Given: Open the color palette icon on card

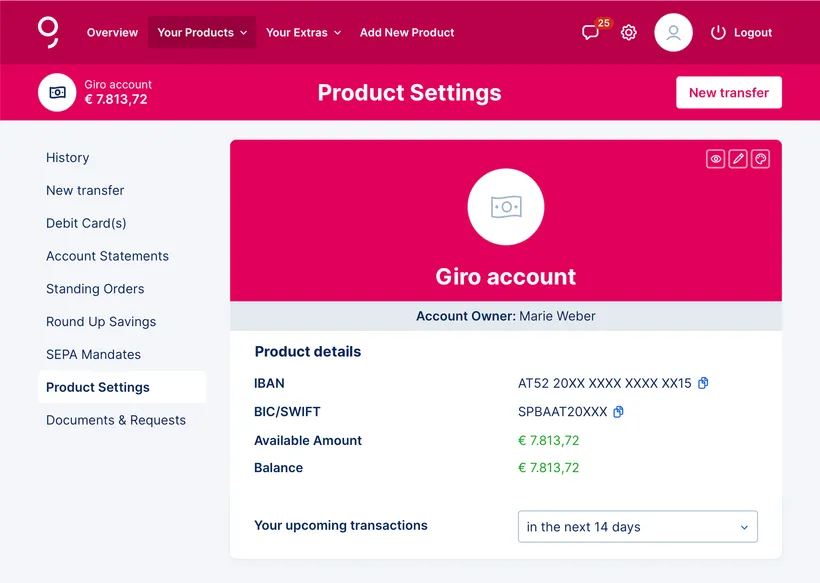Looking at the screenshot, I should point(760,159).
